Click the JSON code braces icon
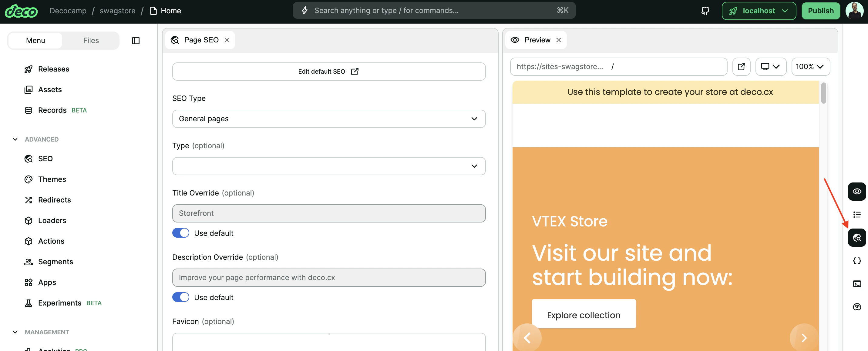 pos(856,261)
